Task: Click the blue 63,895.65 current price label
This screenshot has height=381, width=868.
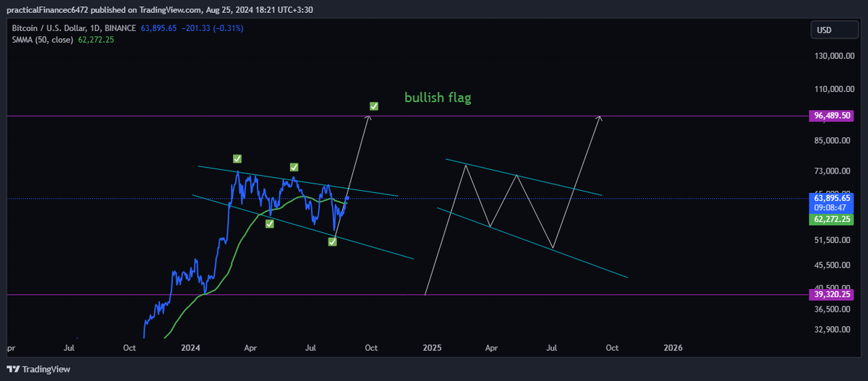Action: coord(833,197)
